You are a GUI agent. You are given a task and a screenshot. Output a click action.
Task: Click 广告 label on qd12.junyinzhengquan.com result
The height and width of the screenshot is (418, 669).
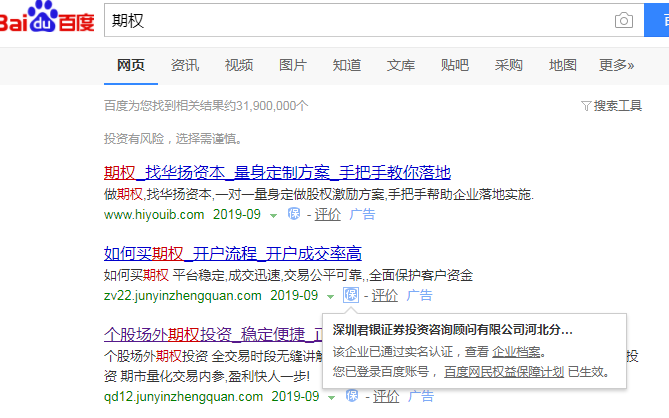click(421, 396)
